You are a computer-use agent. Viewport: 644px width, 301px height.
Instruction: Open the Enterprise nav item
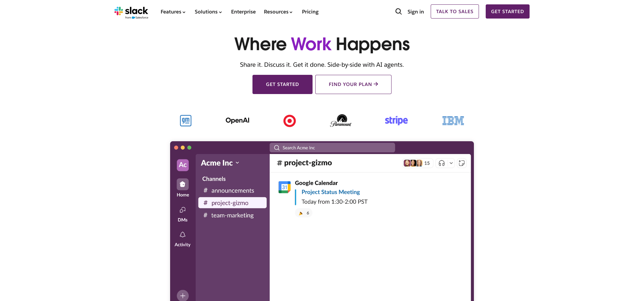243,12
